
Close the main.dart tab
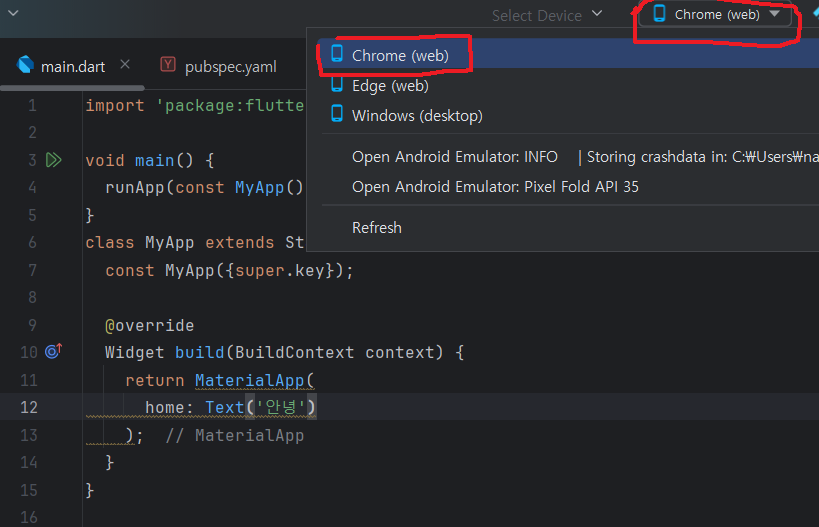click(125, 64)
